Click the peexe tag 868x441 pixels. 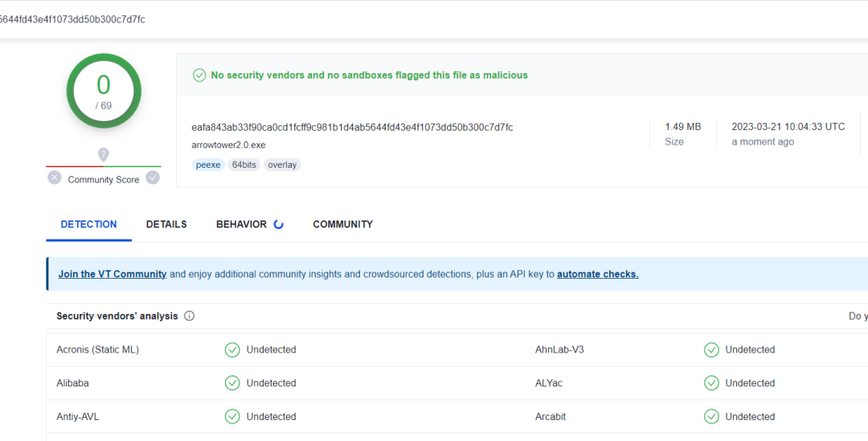[208, 165]
